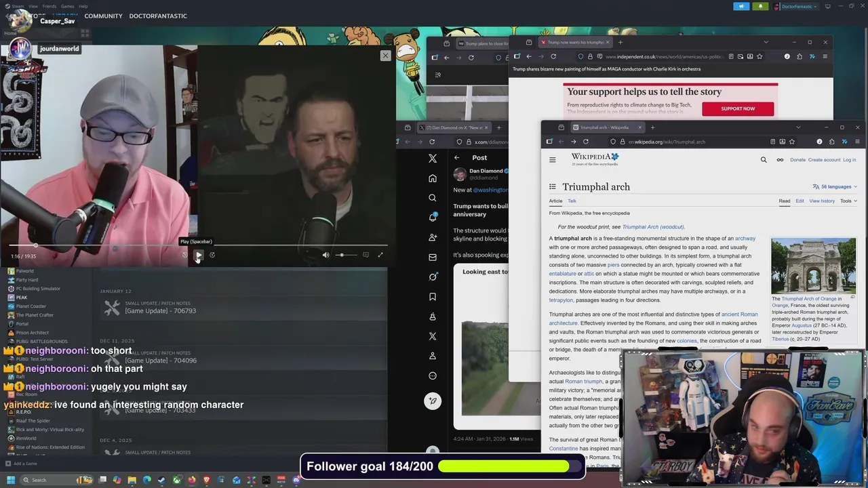The width and height of the screenshot is (868, 488).
Task: Open the DoctorFantastic account dropdown in Steam
Action: point(795,6)
